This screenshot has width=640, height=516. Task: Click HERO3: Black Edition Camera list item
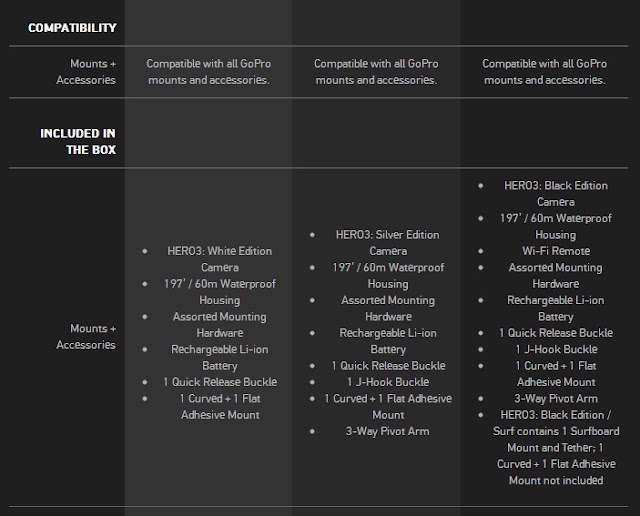point(556,194)
